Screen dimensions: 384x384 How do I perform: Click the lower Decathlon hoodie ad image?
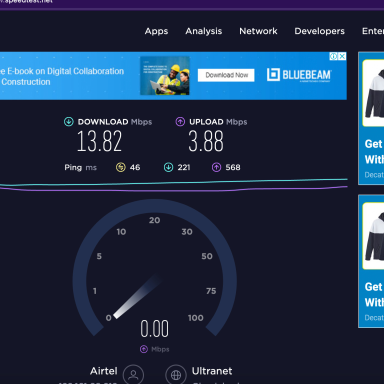(x=373, y=236)
